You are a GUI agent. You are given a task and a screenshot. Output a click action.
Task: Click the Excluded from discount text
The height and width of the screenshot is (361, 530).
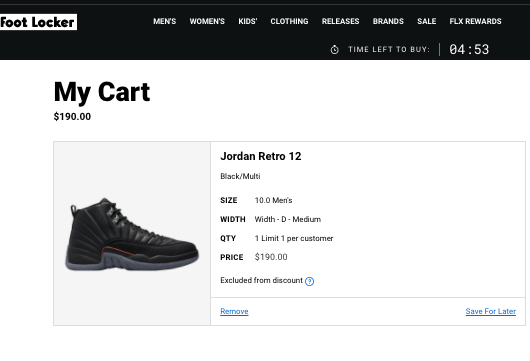(x=261, y=281)
